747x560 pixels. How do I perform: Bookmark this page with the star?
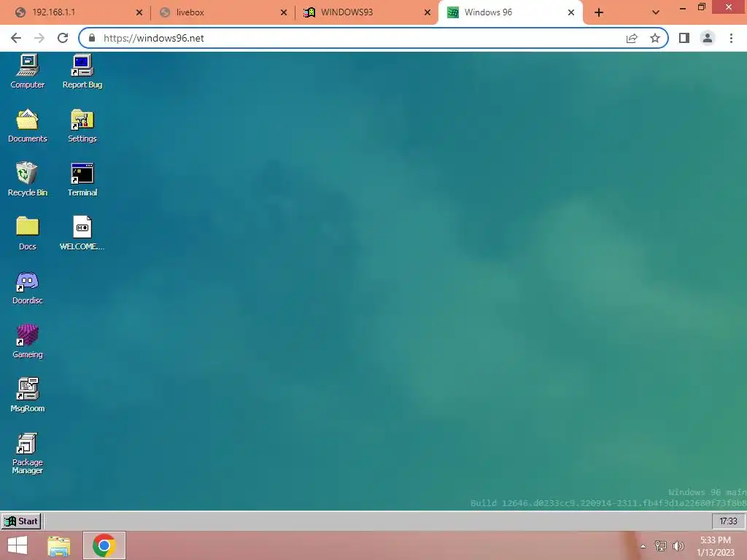pyautogui.click(x=655, y=38)
